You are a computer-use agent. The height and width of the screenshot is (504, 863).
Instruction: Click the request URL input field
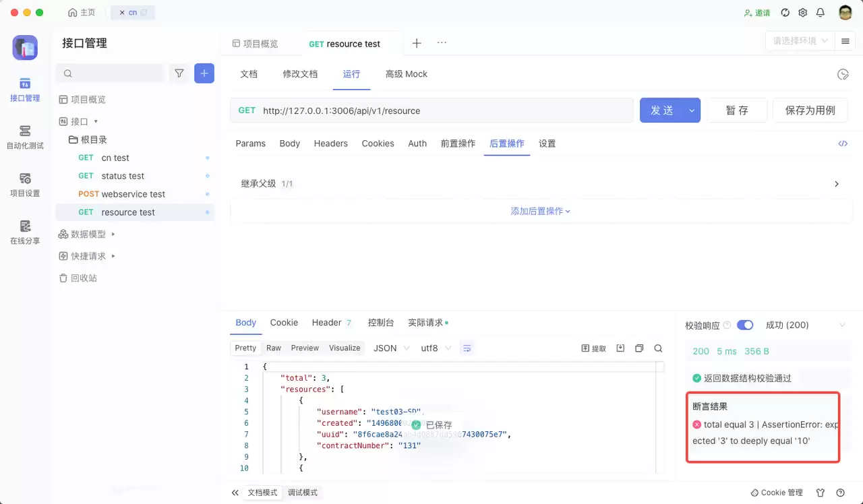(x=431, y=111)
